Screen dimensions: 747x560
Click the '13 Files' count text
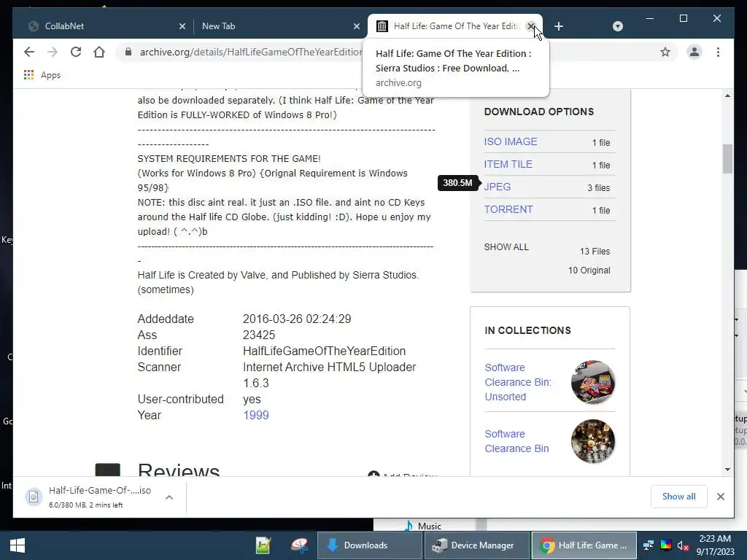(x=595, y=251)
